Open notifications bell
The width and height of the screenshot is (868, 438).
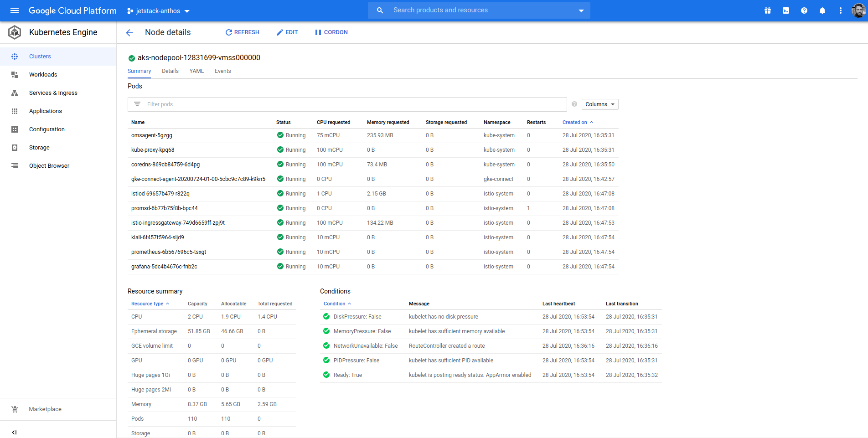point(822,10)
